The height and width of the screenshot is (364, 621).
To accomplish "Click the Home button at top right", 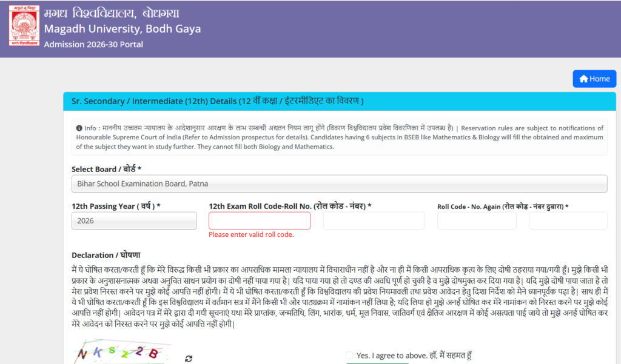I will coord(594,79).
